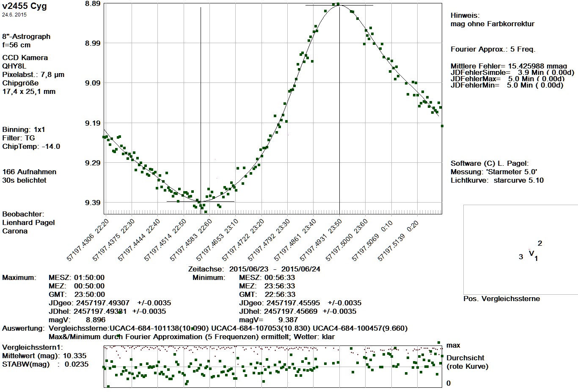Click the 166 Aufnahmen exposure count

29,172
